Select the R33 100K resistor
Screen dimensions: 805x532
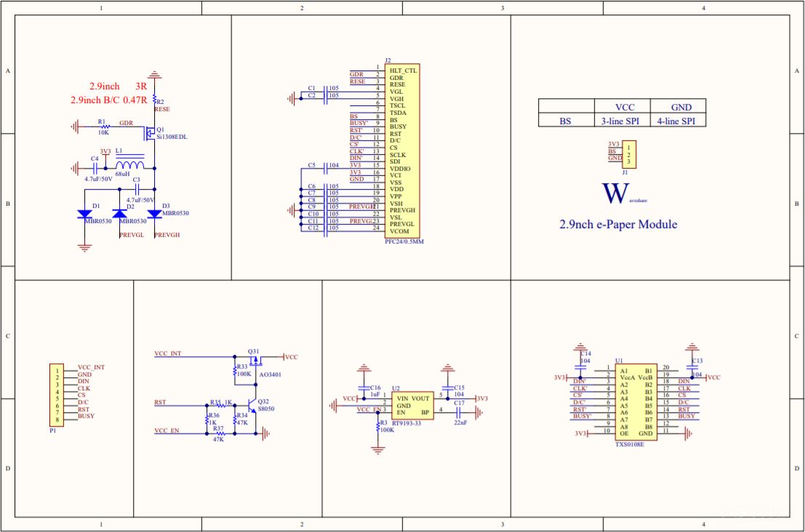pyautogui.click(x=235, y=370)
